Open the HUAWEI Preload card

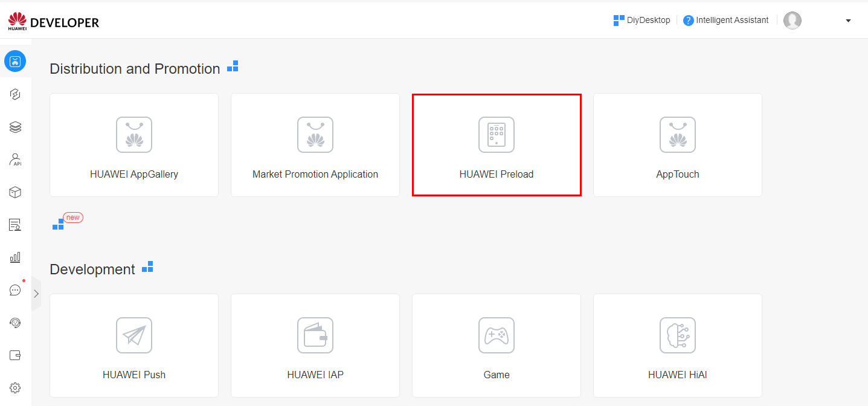497,145
